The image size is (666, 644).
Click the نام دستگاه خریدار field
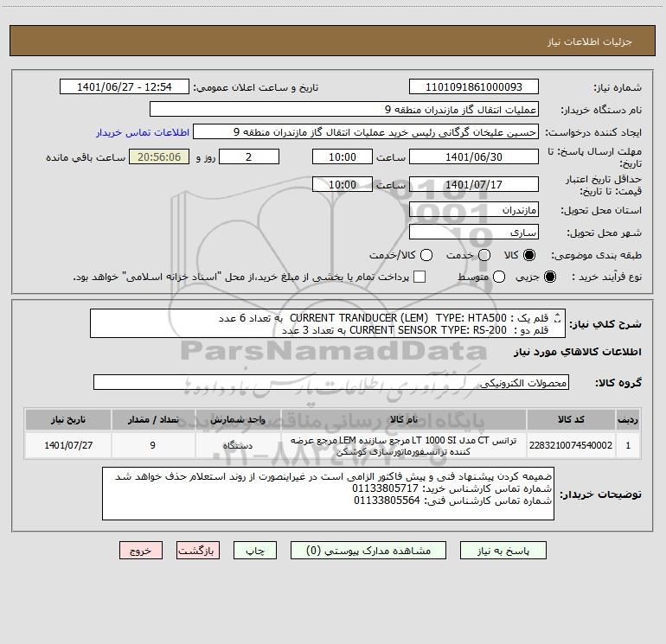(344, 110)
